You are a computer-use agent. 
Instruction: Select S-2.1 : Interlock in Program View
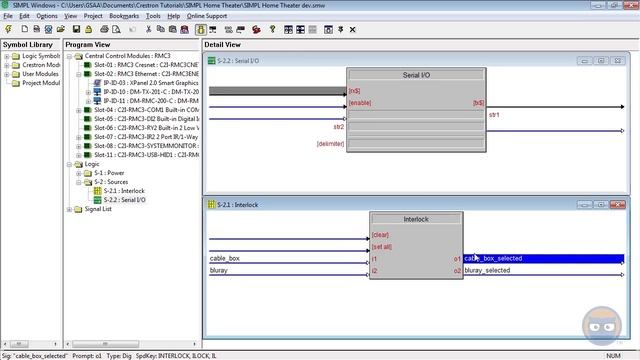click(x=124, y=191)
